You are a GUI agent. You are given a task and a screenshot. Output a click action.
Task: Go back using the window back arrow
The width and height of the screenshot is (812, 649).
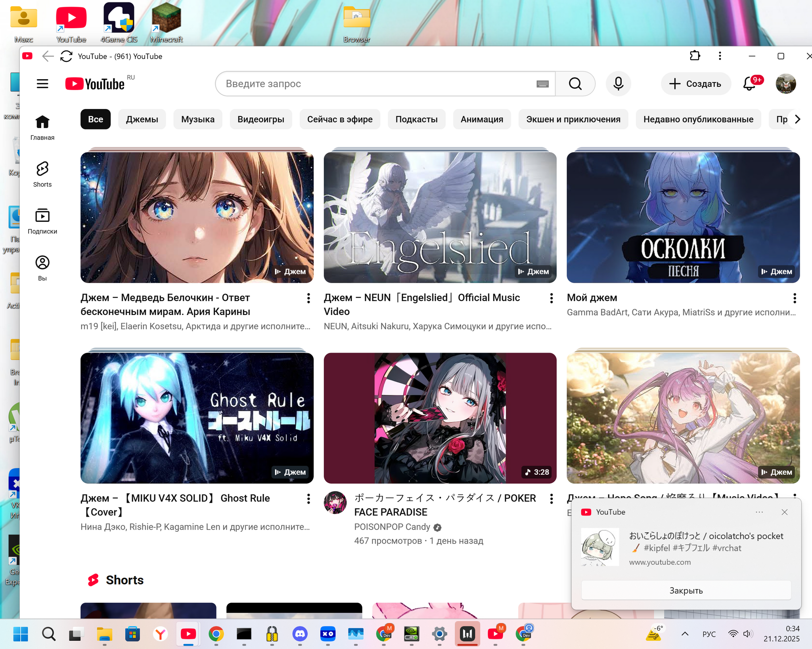click(48, 56)
